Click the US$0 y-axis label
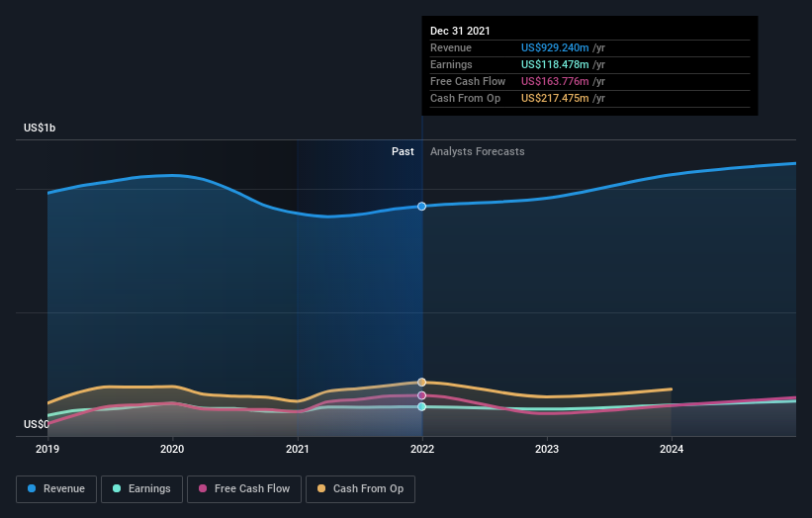Screen dimensions: 812x518 pos(37,424)
